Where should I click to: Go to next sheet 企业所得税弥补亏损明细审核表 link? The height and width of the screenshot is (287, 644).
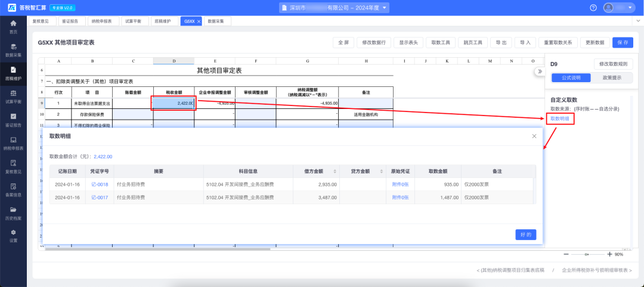click(x=597, y=270)
